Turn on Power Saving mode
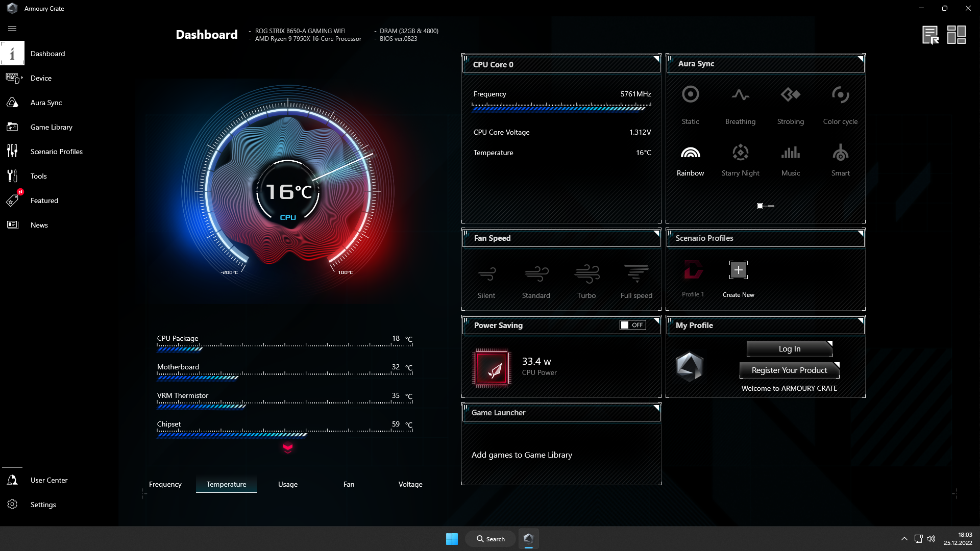980x551 pixels. (632, 325)
